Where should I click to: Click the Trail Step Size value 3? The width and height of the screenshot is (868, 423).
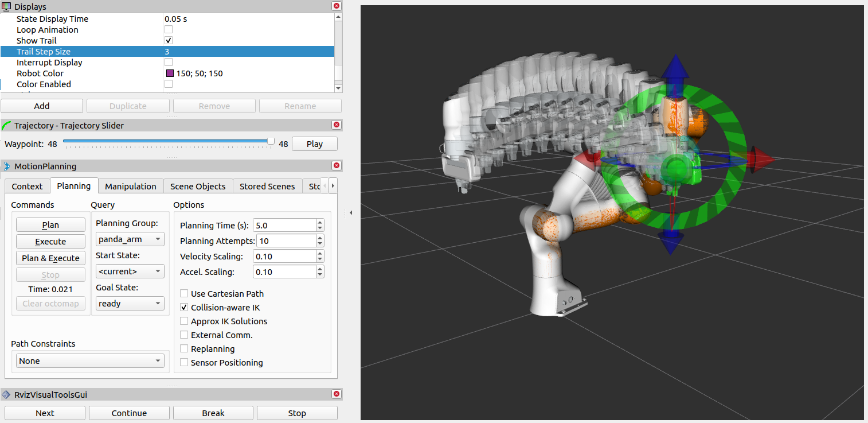click(x=167, y=52)
